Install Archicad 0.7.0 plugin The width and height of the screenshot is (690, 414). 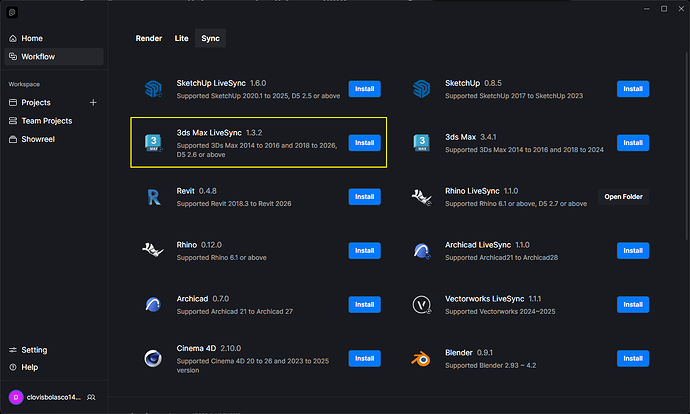364,305
